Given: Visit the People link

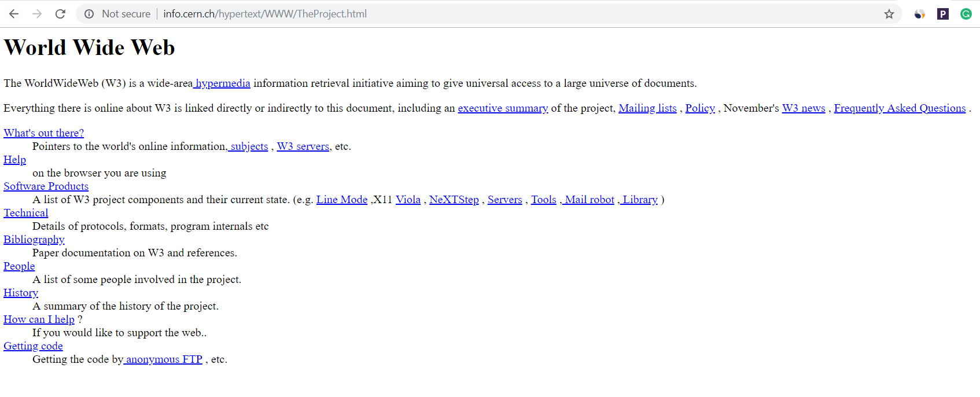Looking at the screenshot, I should 19,266.
